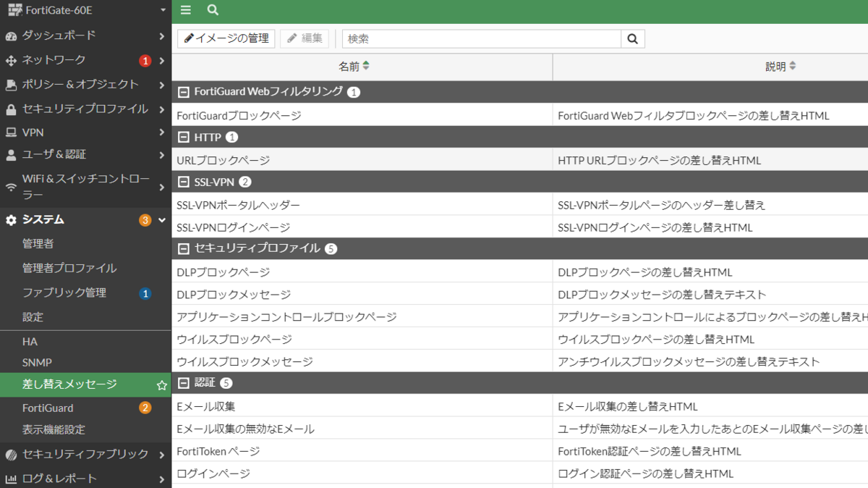The image size is (868, 488).
Task: Click the blue badge 1 on ファブリック管理
Action: tap(145, 293)
